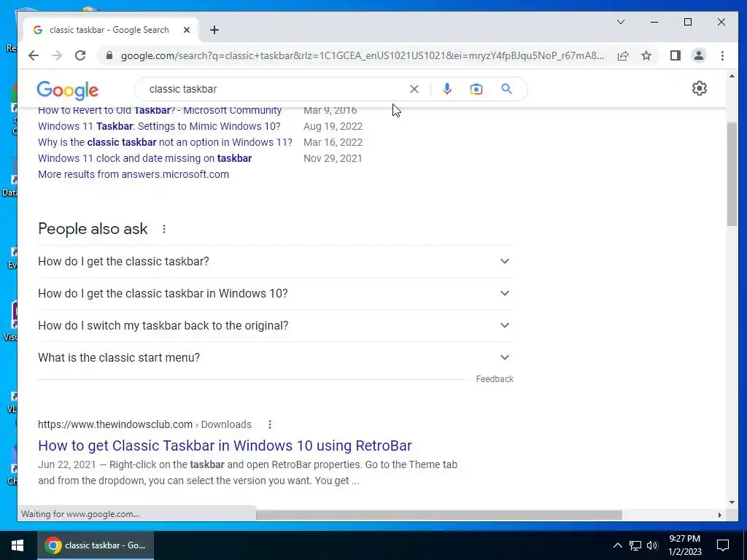
Task: Reload the current page
Action: (80, 55)
